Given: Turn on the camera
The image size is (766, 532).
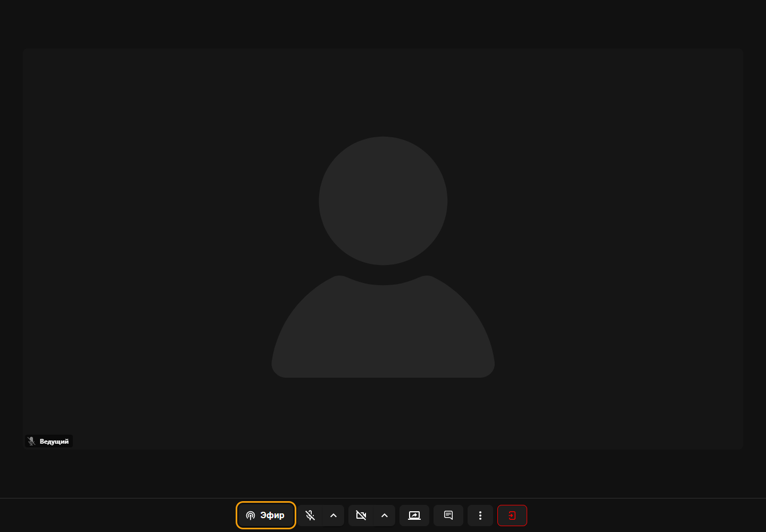Looking at the screenshot, I should tap(361, 516).
